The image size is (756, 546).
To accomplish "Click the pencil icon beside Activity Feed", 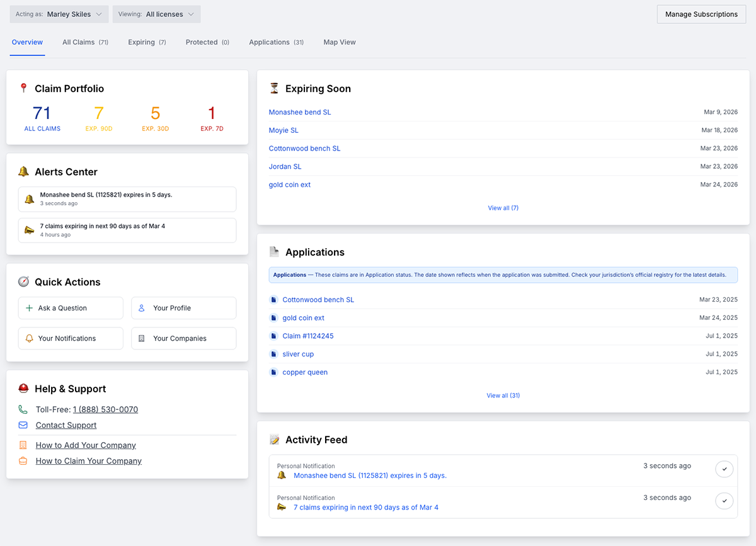I will pyautogui.click(x=274, y=440).
